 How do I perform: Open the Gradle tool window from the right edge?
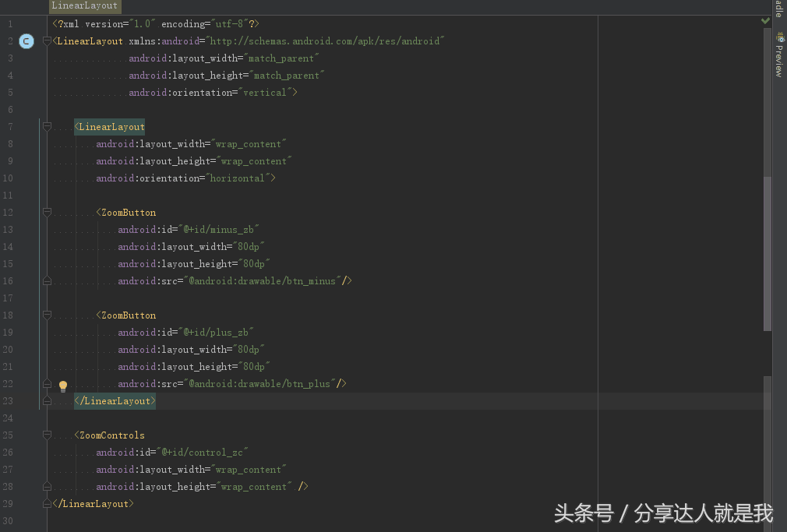[781, 8]
